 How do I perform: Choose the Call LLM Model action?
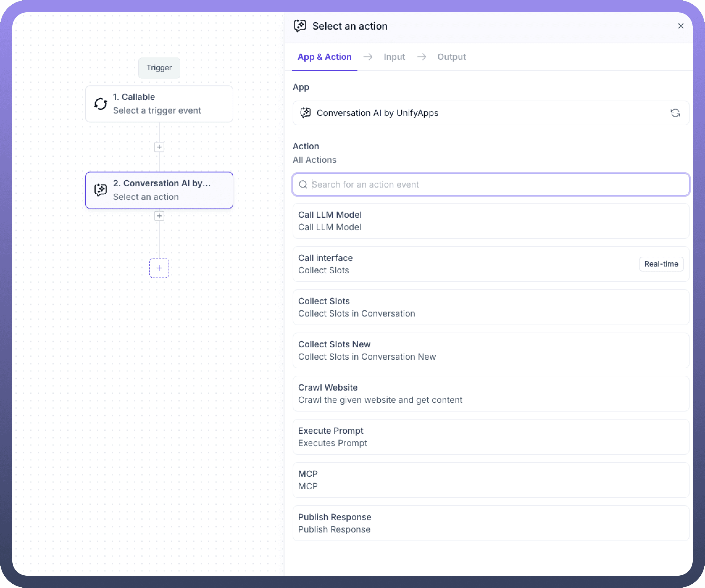tap(490, 221)
